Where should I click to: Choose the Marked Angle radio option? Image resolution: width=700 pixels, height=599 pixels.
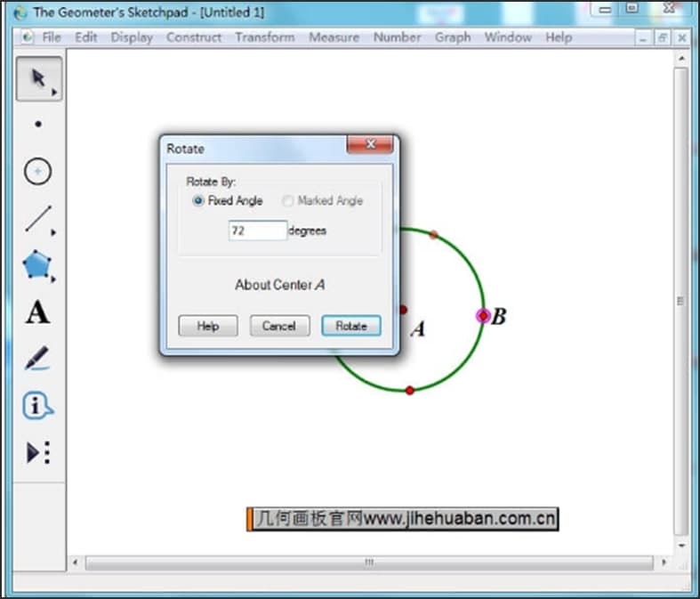[288, 201]
